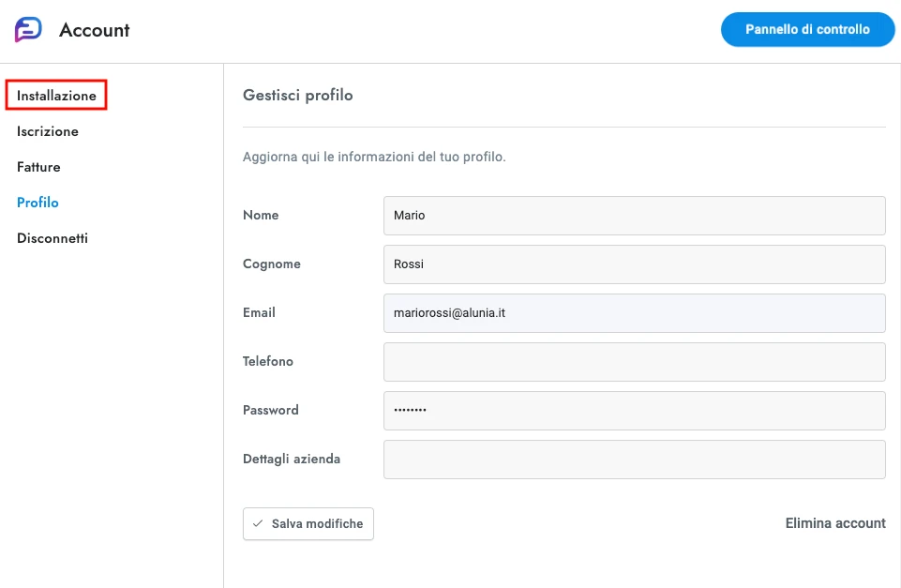
Task: Select Profilo in the sidebar
Action: [x=38, y=203]
